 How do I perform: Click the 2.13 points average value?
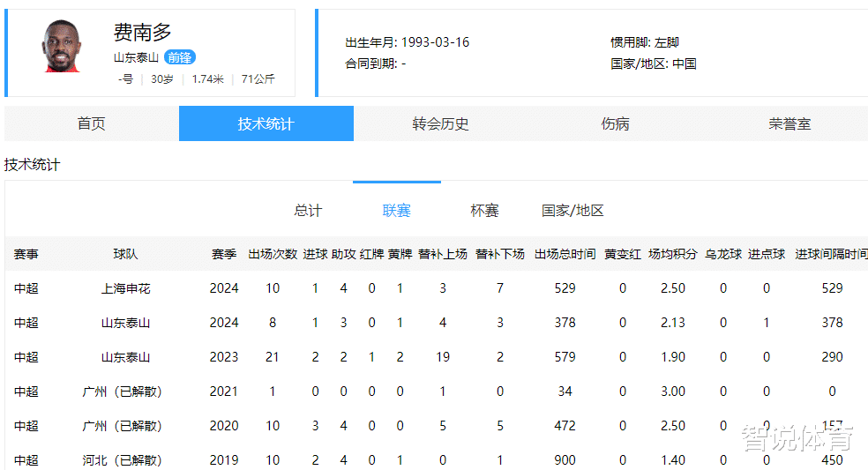click(x=672, y=323)
